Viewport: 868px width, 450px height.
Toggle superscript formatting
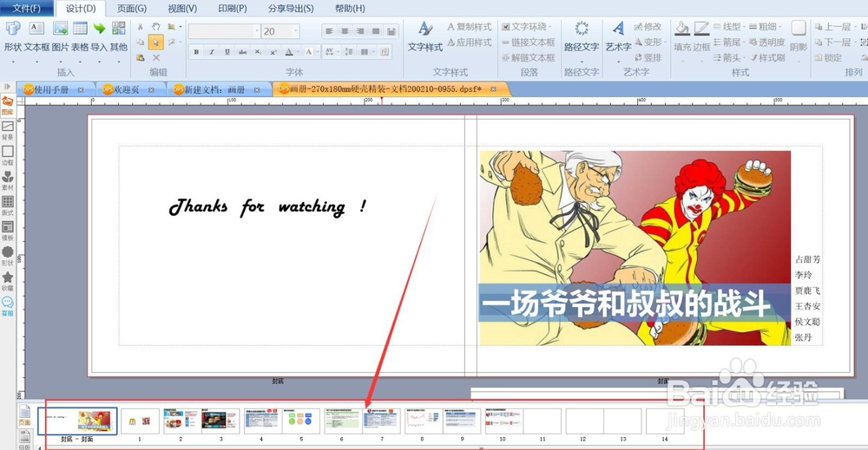tap(273, 52)
